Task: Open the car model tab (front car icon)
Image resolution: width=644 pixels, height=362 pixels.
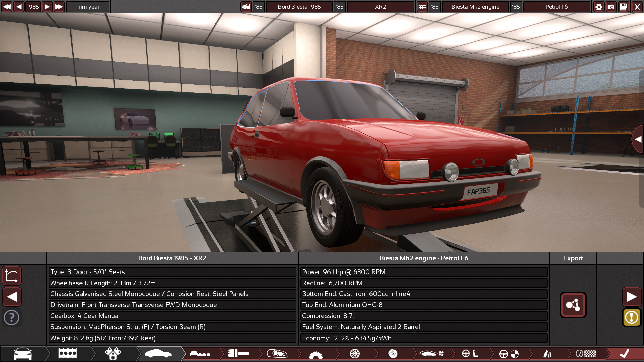Action: 23,354
